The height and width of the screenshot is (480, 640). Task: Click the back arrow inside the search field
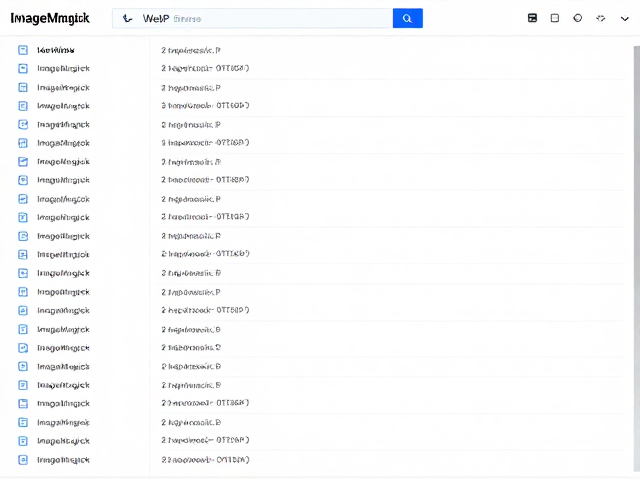click(x=127, y=18)
